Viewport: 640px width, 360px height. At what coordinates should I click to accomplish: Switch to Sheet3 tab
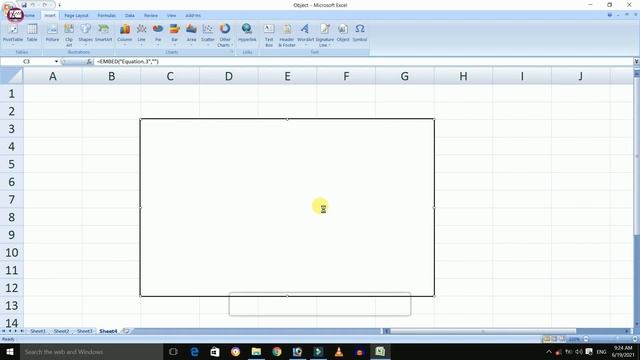coord(84,331)
